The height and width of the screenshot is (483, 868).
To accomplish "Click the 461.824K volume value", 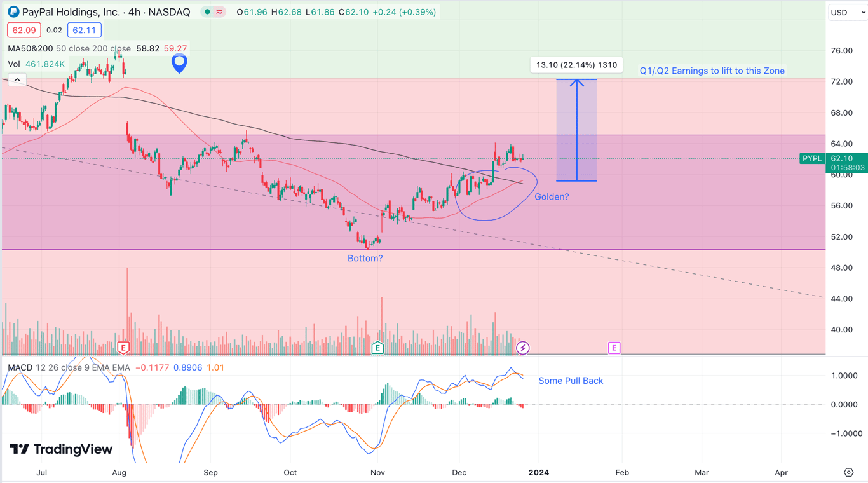I will click(x=45, y=64).
